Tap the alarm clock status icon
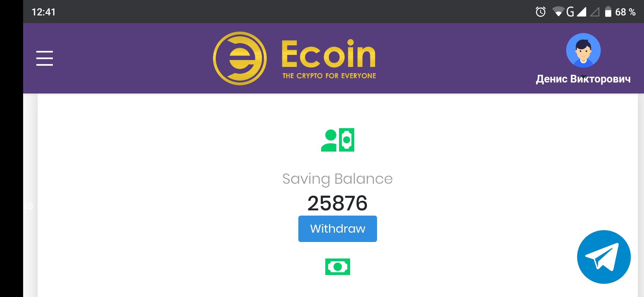 click(541, 12)
